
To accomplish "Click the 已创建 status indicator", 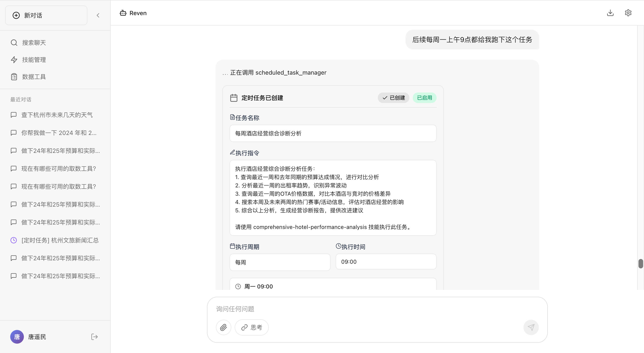I will (393, 98).
